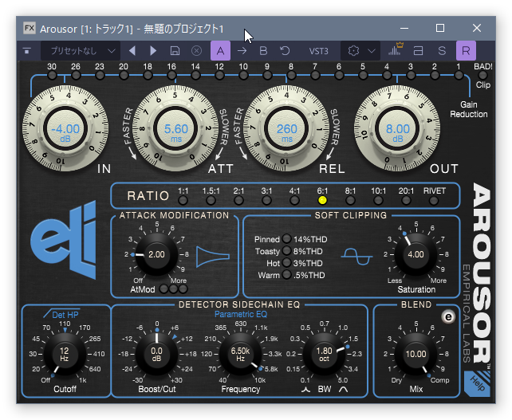Click middle AtMod LED indicator
This screenshot has width=512, height=420.
pos(173,289)
